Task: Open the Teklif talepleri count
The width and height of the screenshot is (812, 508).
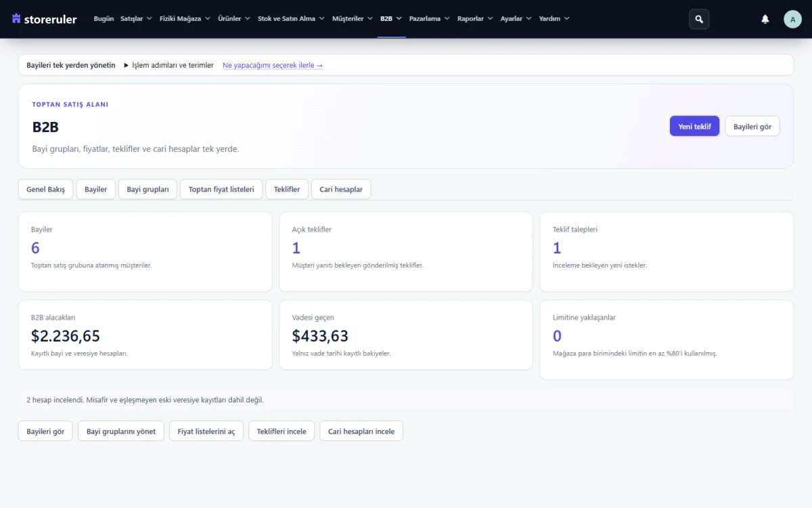Action: [557, 248]
